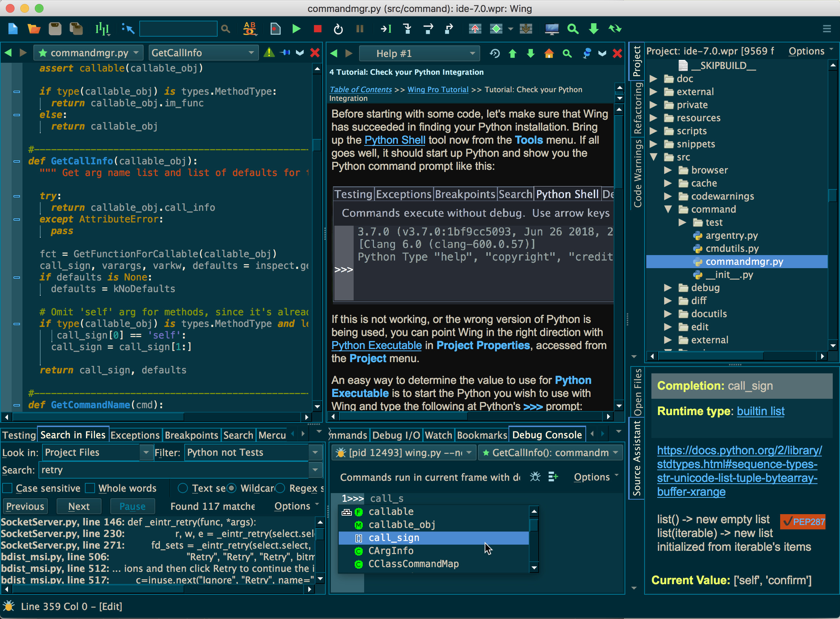This screenshot has width=840, height=619.
Task: Pause the running debug process icon
Action: (359, 29)
